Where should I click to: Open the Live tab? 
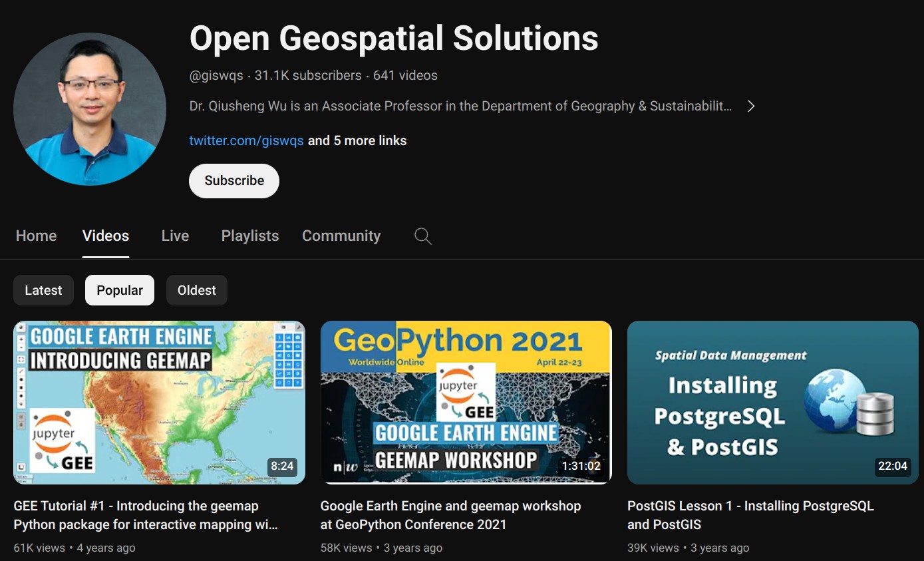[175, 236]
